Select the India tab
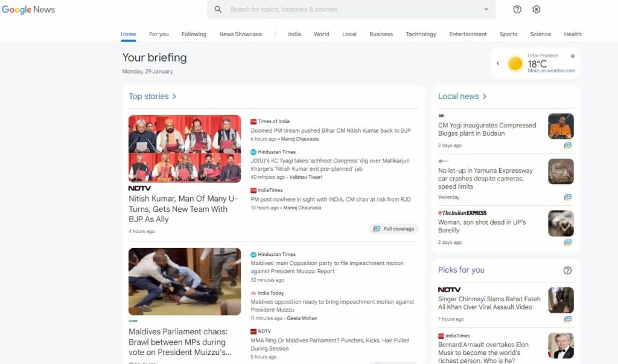618x364 pixels. [x=295, y=34]
